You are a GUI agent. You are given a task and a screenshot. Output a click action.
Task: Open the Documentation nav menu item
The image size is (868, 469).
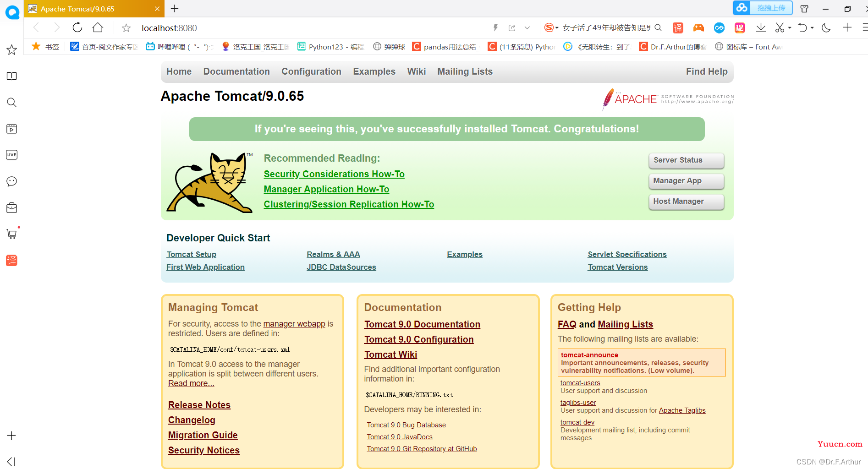236,71
